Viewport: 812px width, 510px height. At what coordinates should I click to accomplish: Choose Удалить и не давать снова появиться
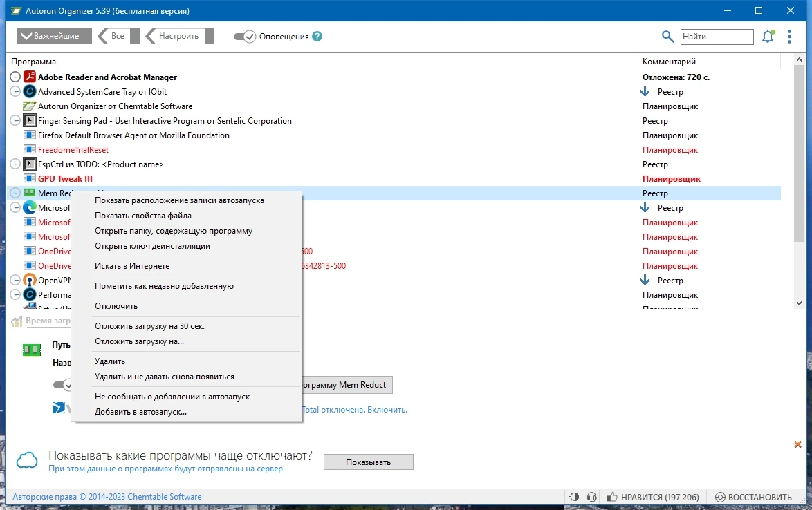coord(165,377)
